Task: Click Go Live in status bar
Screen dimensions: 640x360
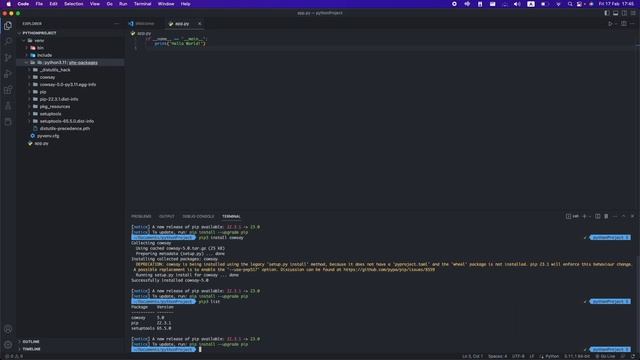Action: click(x=605, y=356)
